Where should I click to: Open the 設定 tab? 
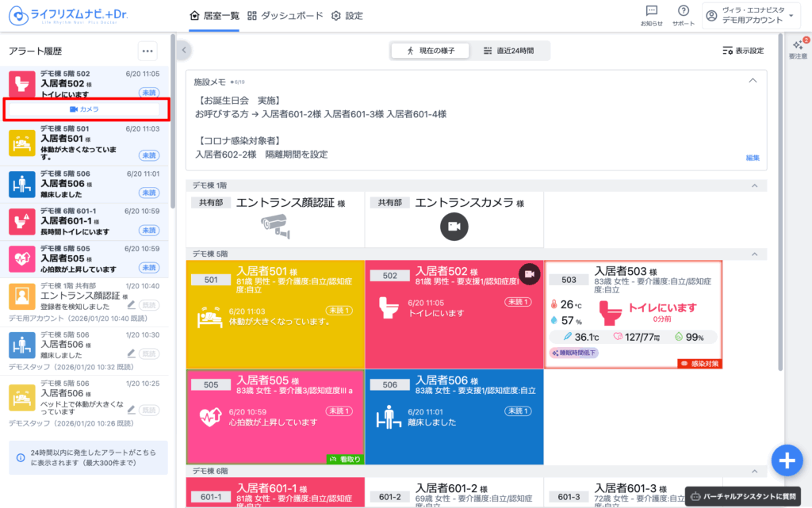coord(347,15)
